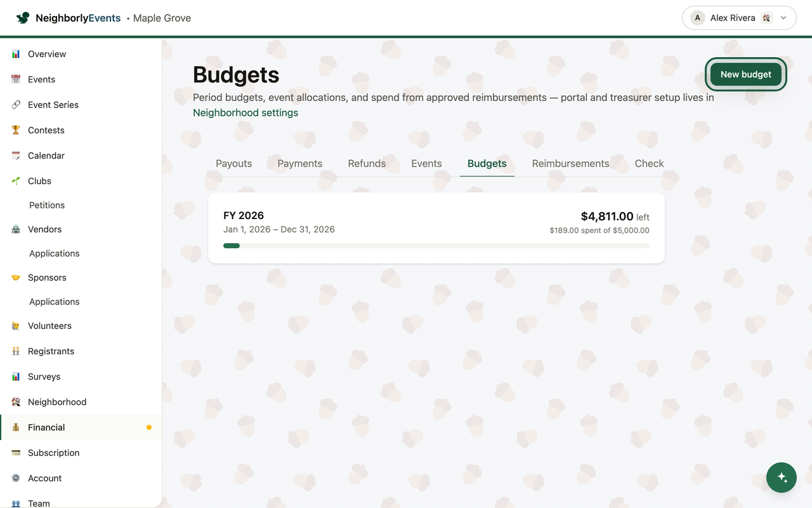Open the Event Series link icon

[x=16, y=105]
